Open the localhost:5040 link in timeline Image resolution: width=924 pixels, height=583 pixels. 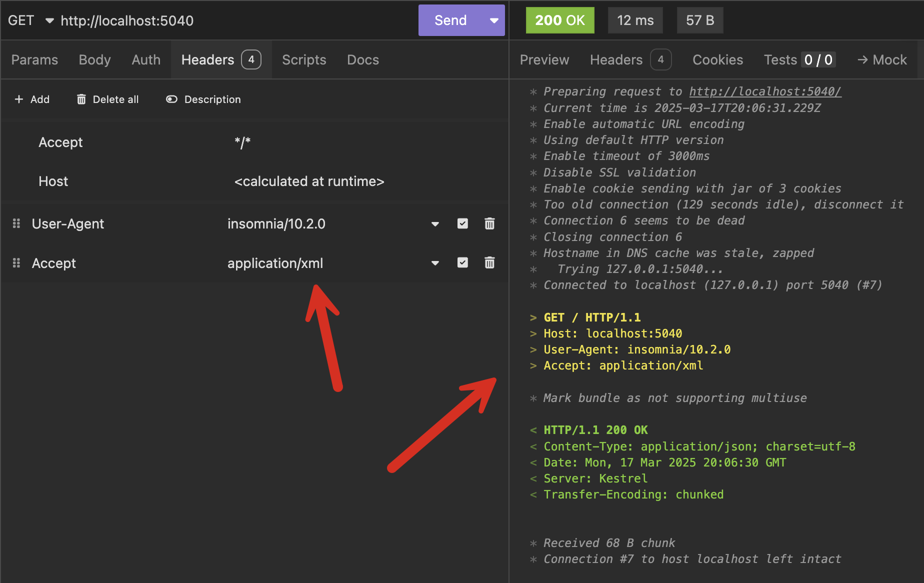coord(765,91)
